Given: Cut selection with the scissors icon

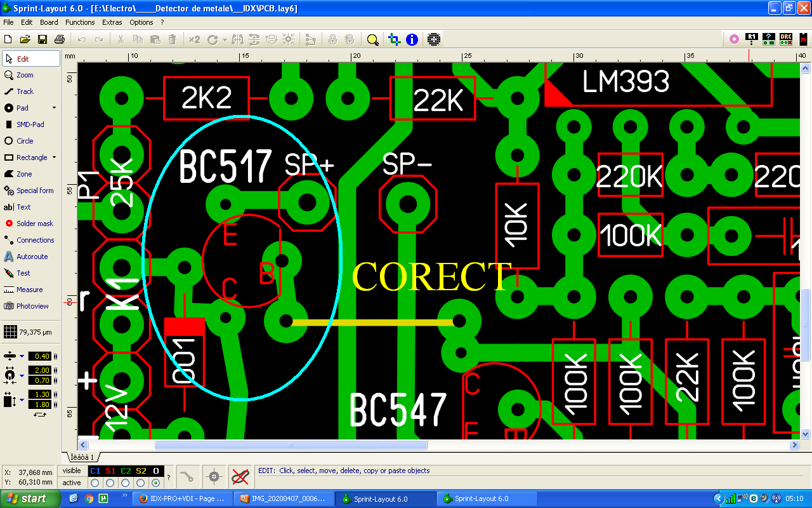Looking at the screenshot, I should (x=121, y=39).
